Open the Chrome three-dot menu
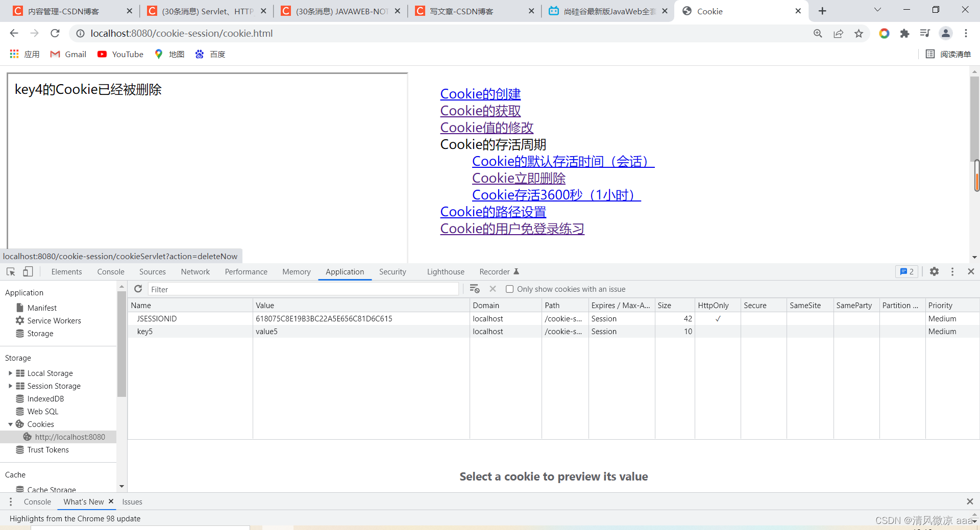 966,33
